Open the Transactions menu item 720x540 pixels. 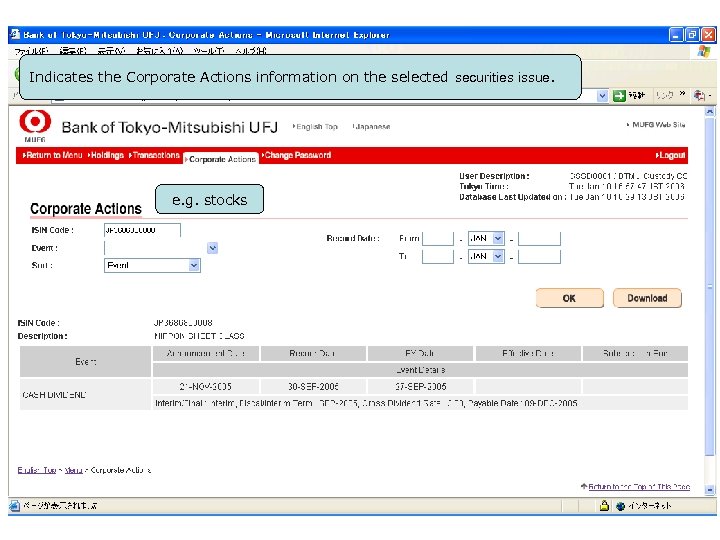(154, 155)
